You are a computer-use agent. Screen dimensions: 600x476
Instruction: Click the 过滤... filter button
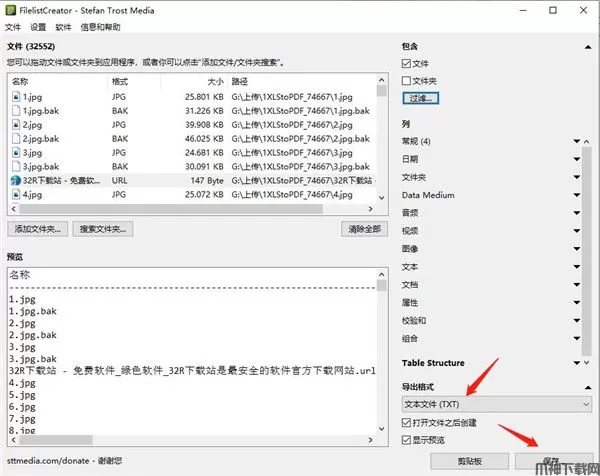(421, 98)
